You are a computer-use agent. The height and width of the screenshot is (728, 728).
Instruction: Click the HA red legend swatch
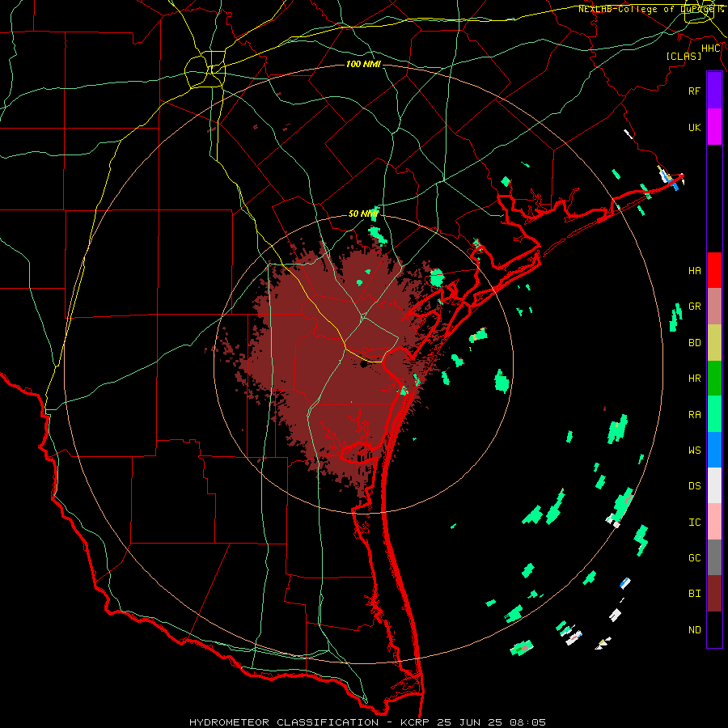point(714,270)
